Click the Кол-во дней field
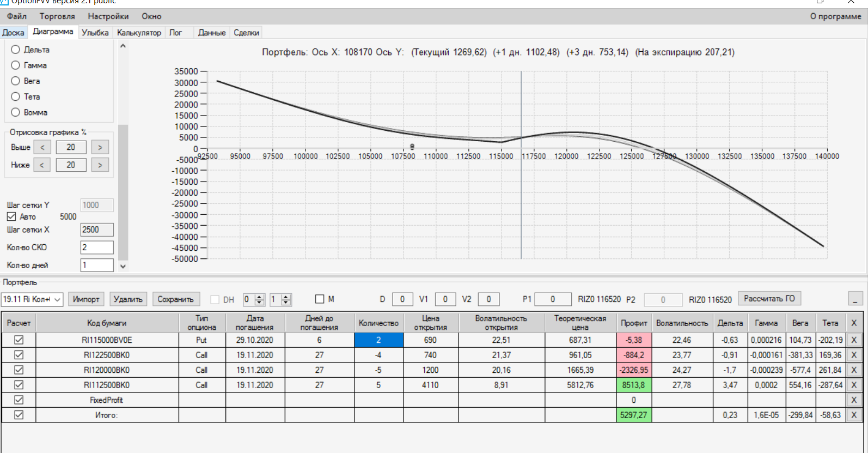Viewport: 868px width, 453px height. 97,265
